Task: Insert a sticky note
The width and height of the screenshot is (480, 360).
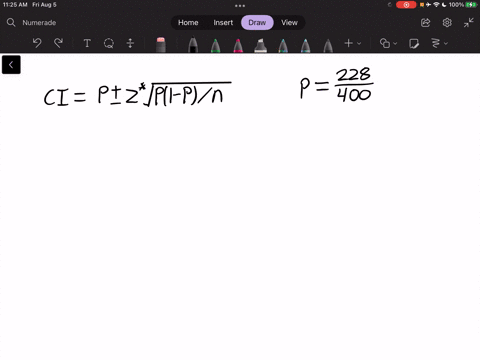Action: tap(414, 43)
